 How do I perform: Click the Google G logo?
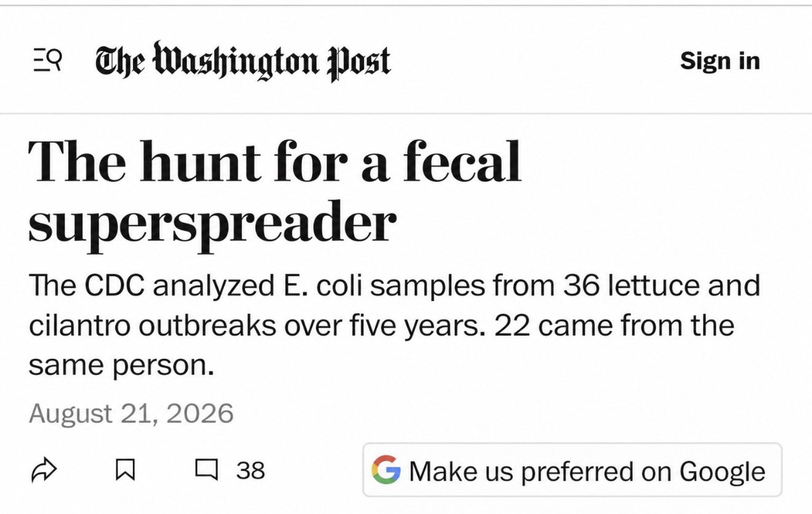(x=386, y=470)
